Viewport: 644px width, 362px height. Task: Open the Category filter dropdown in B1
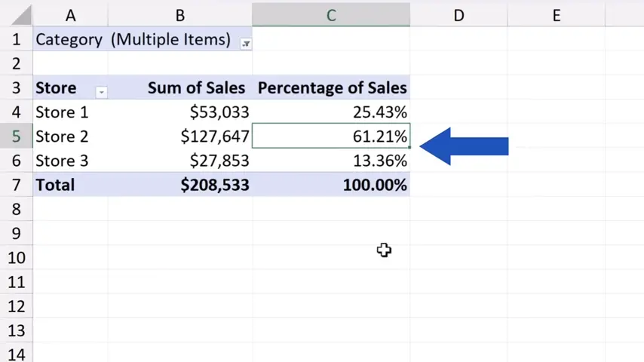(246, 44)
